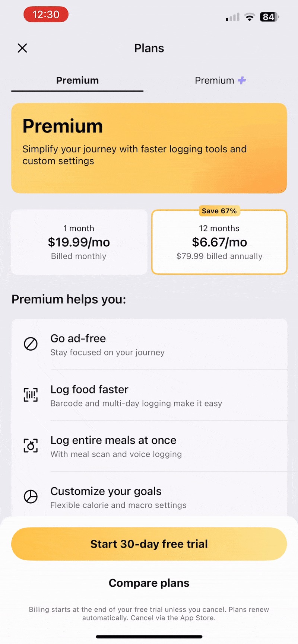298x644 pixels.
Task: Click the meal scan camera icon
Action: [31, 446]
